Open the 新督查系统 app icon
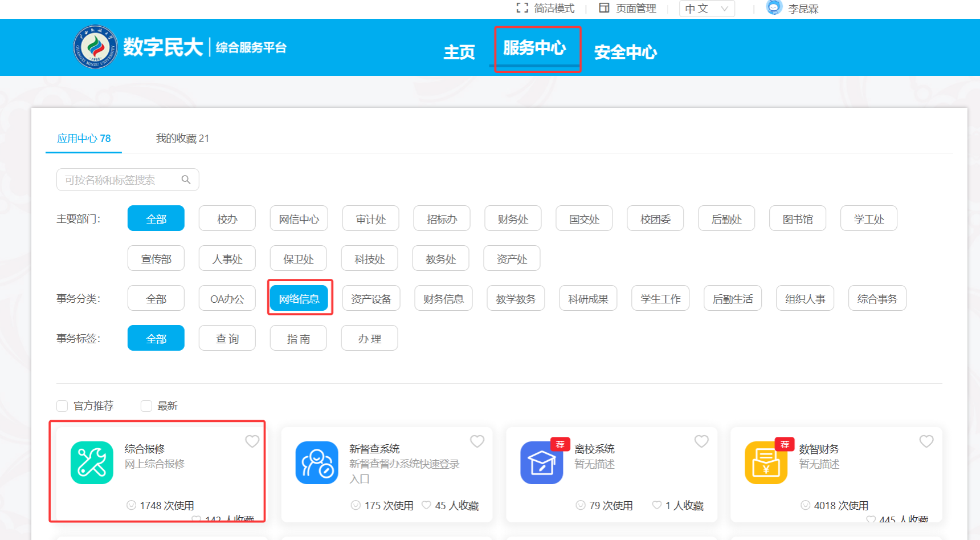This screenshot has height=540, width=980. 317,462
